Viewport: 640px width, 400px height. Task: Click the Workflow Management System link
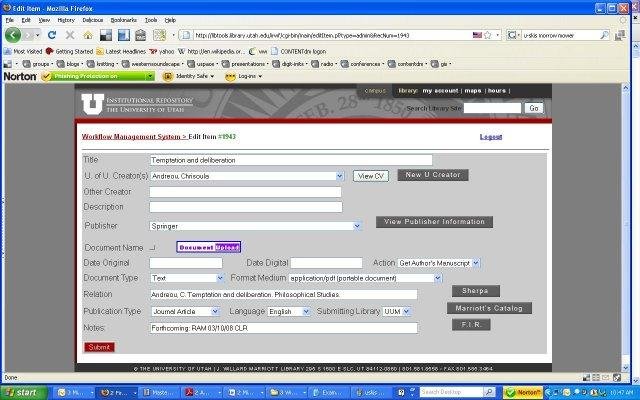pyautogui.click(x=134, y=137)
